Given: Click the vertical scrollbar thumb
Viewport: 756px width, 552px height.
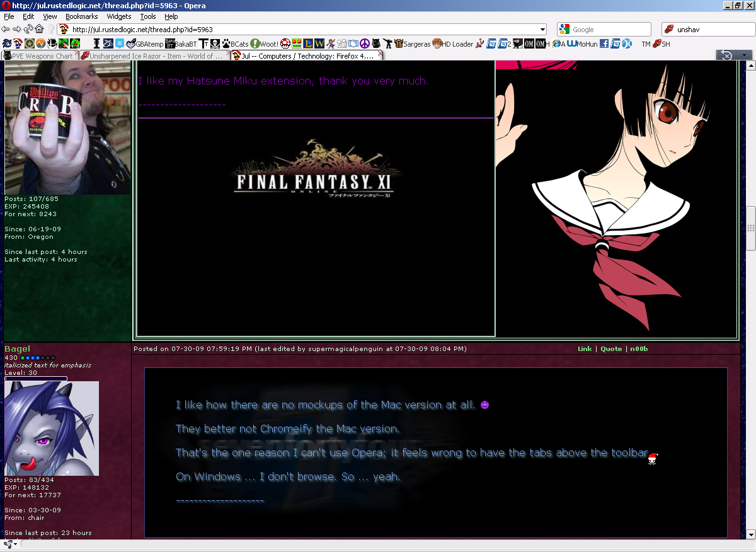Looking at the screenshot, I should 750,228.
